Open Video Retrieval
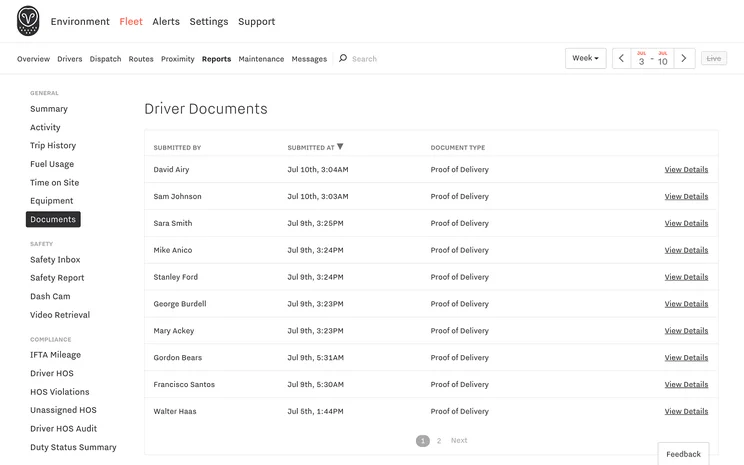Viewport: 744px width, 465px height. coord(60,315)
